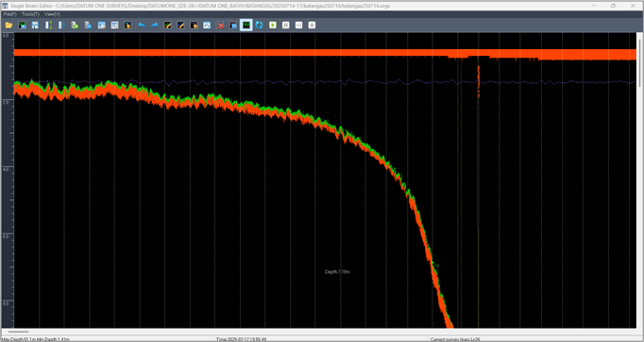The image size is (644, 342).
Task: Click the Depth:7.19m label in the echogram
Action: [x=337, y=272]
